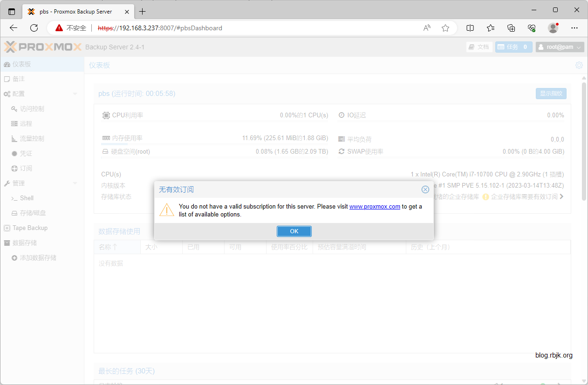
Task: Open browser settings and more menu
Action: point(574,28)
